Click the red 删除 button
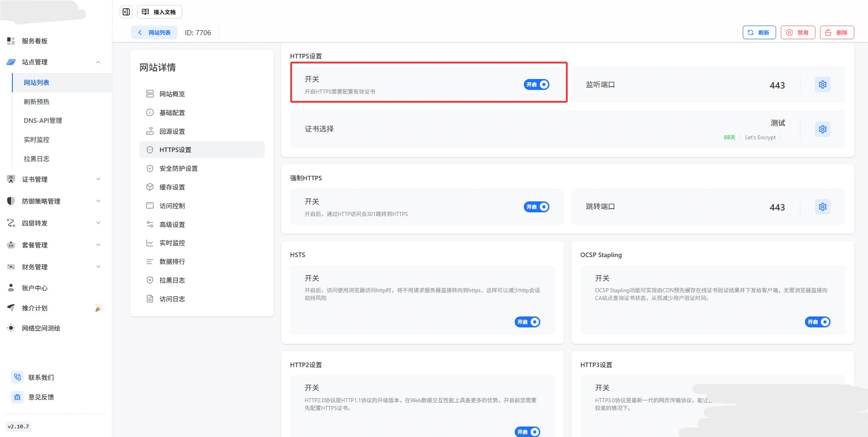The width and height of the screenshot is (868, 437). point(836,32)
